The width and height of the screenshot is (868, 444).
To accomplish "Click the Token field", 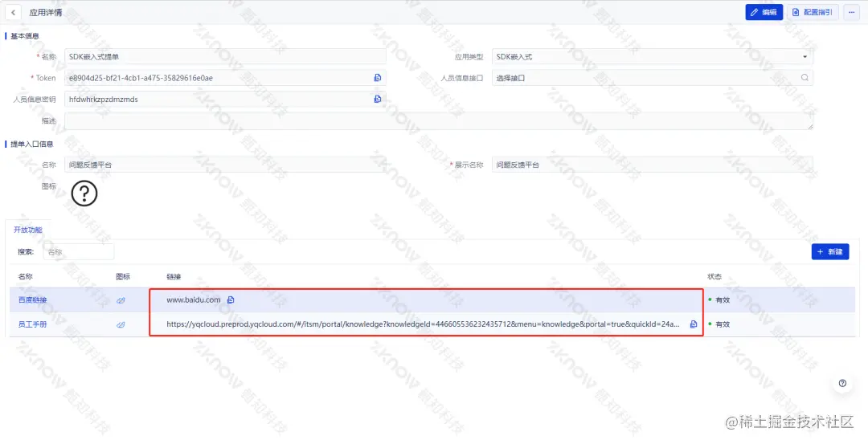I will tap(225, 78).
